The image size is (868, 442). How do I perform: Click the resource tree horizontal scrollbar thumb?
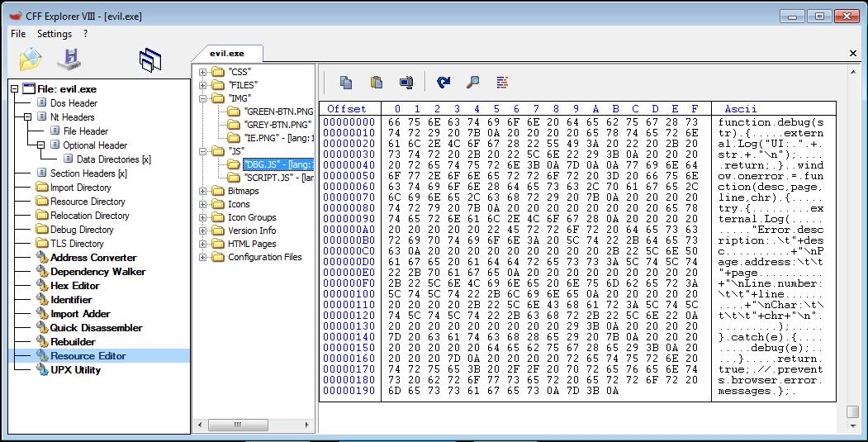pyautogui.click(x=238, y=425)
